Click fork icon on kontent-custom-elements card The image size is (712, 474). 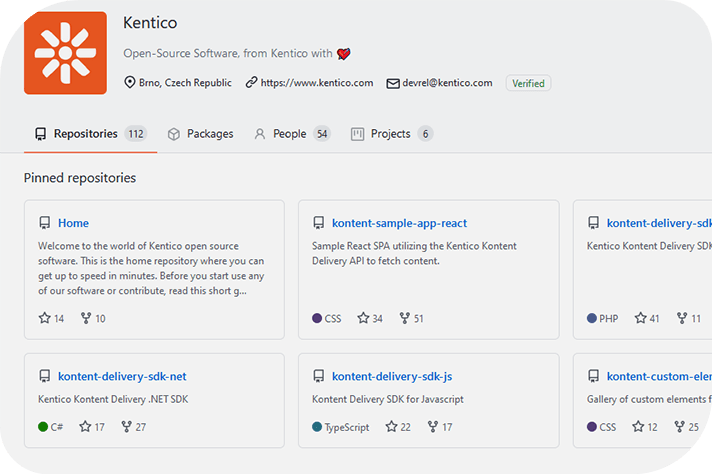pos(680,427)
